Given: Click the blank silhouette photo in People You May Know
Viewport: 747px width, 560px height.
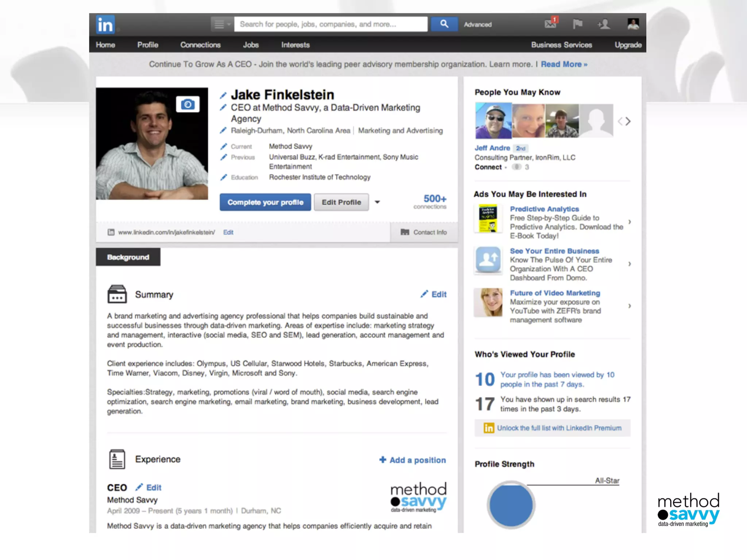Looking at the screenshot, I should tap(596, 121).
